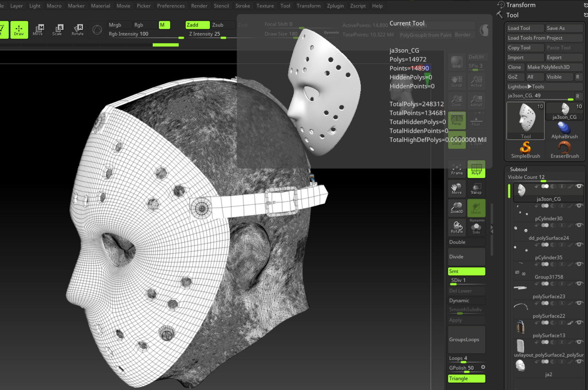Click the Zoom3D icon

point(457,208)
